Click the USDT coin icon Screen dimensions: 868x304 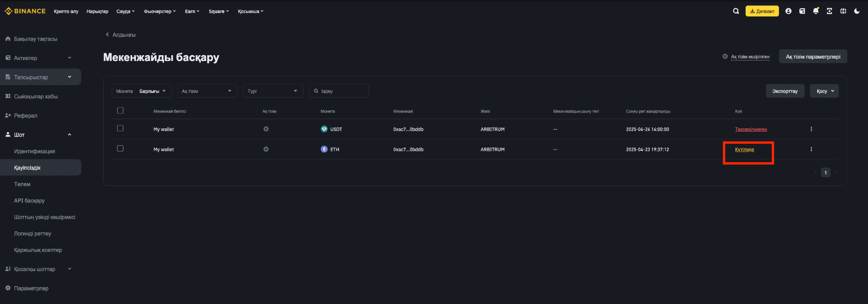pyautogui.click(x=324, y=129)
